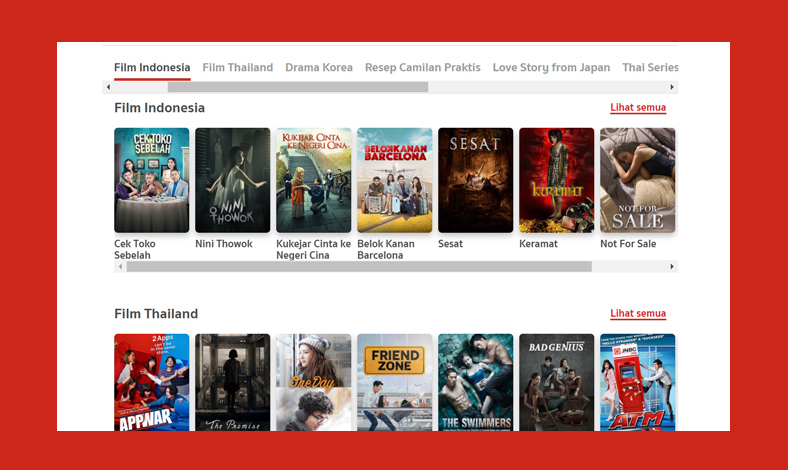Open the ATM movie poster

[637, 382]
